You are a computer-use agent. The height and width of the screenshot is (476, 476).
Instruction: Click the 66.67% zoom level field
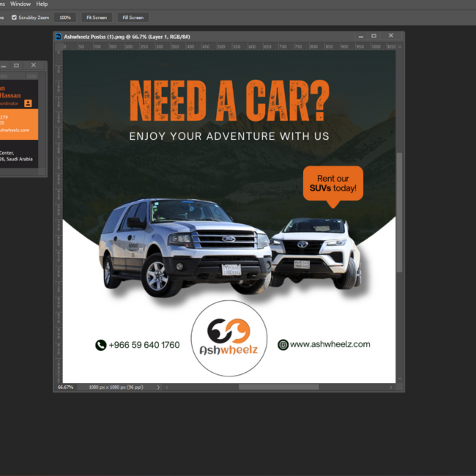66,387
